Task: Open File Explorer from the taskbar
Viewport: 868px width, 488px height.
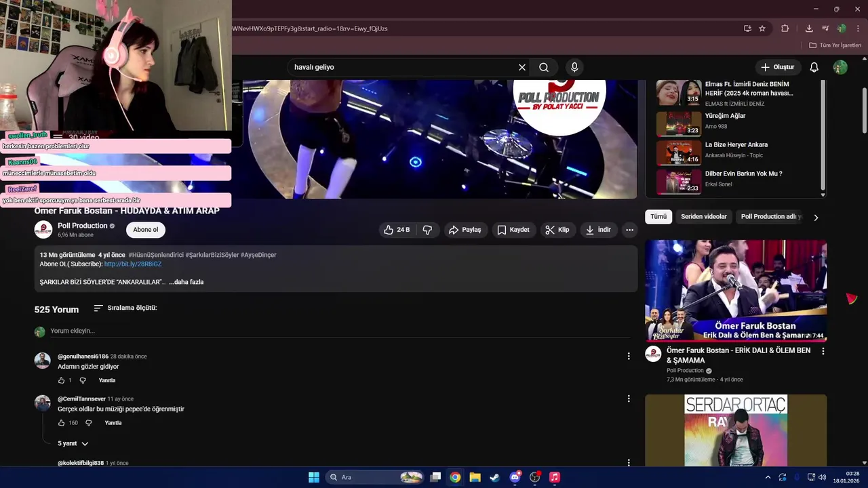Action: (475, 477)
